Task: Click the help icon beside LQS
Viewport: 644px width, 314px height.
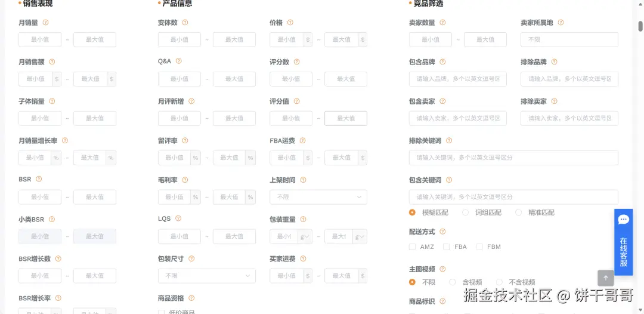Action: (178, 218)
